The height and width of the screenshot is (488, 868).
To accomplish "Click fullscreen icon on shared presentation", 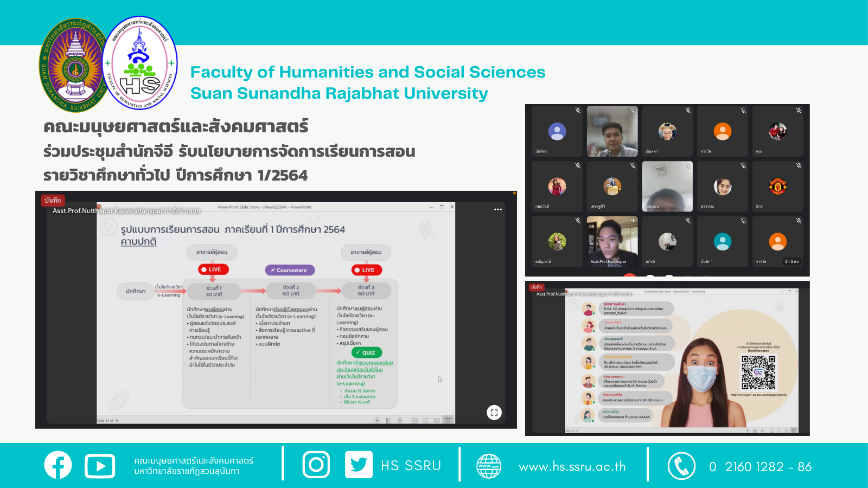I will coord(494,413).
